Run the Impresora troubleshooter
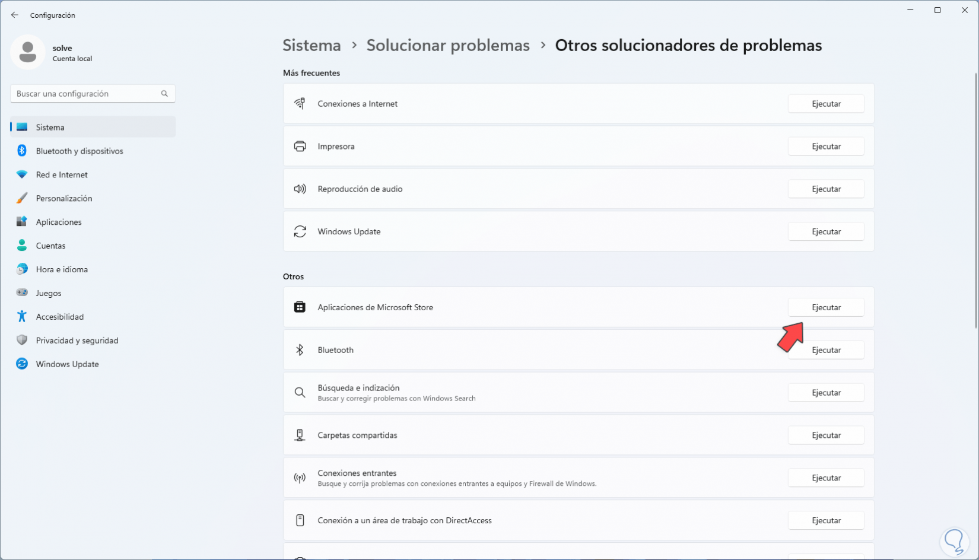 (x=826, y=147)
